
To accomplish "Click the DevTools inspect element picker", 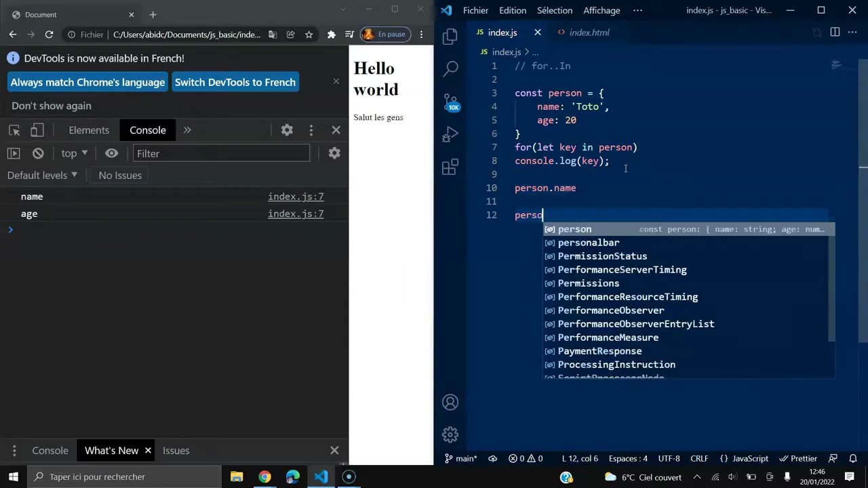I will coord(14,130).
